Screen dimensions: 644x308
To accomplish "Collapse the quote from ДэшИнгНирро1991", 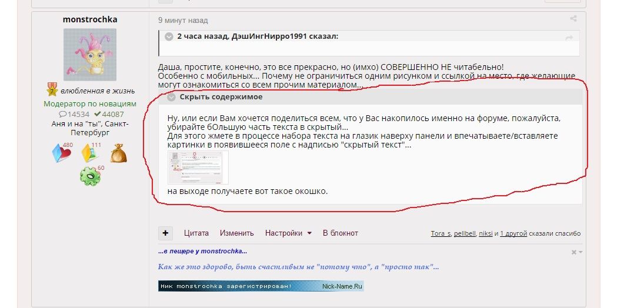I will (x=169, y=36).
